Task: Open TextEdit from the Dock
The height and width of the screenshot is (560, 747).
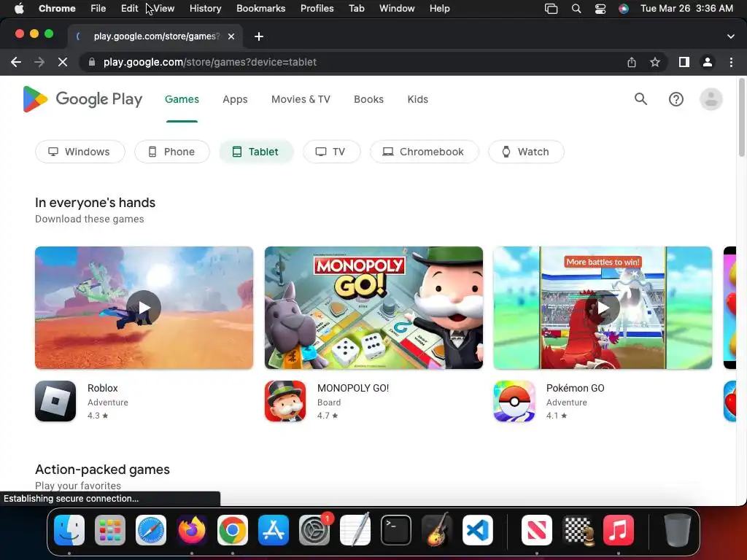Action: click(355, 530)
